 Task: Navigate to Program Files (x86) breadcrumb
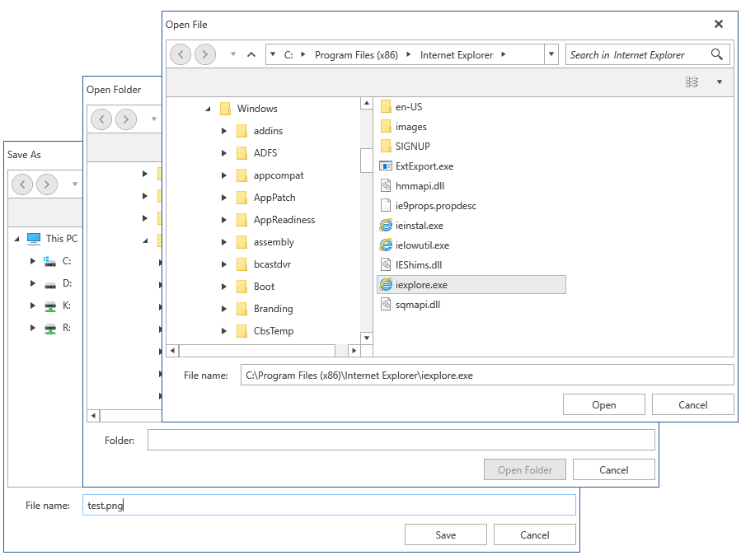[355, 54]
